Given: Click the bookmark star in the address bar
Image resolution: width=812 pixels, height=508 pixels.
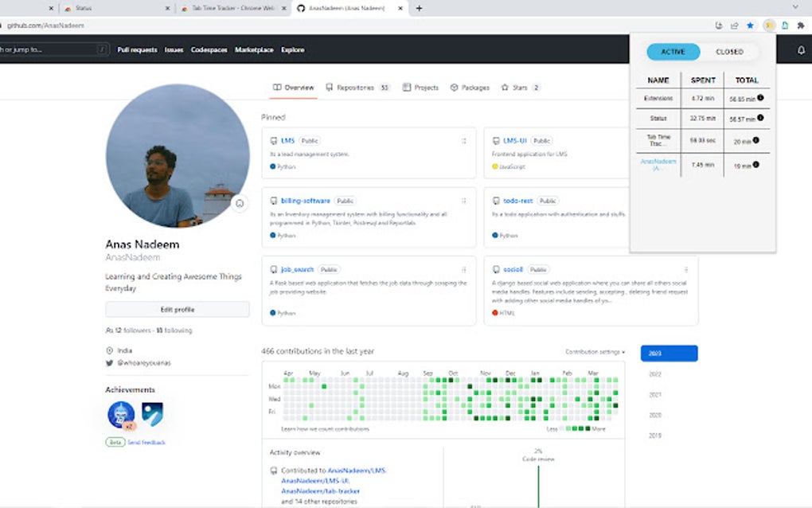Looking at the screenshot, I should [750, 25].
